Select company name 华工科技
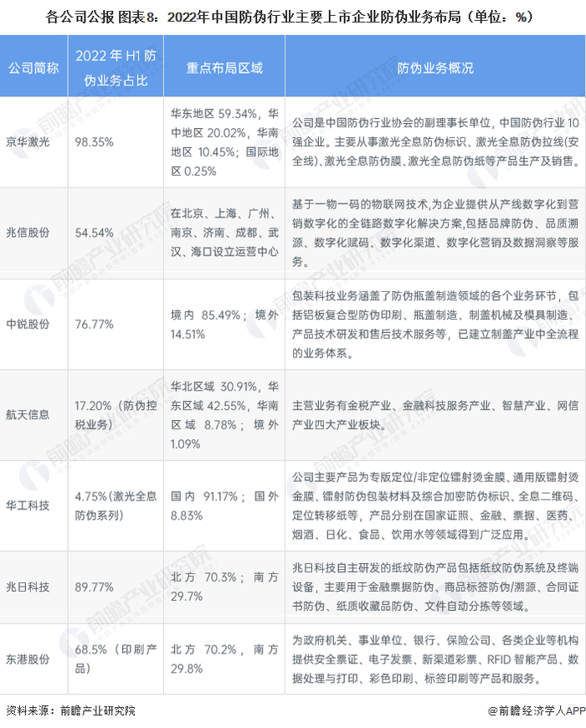The image size is (586, 728). pyautogui.click(x=28, y=505)
